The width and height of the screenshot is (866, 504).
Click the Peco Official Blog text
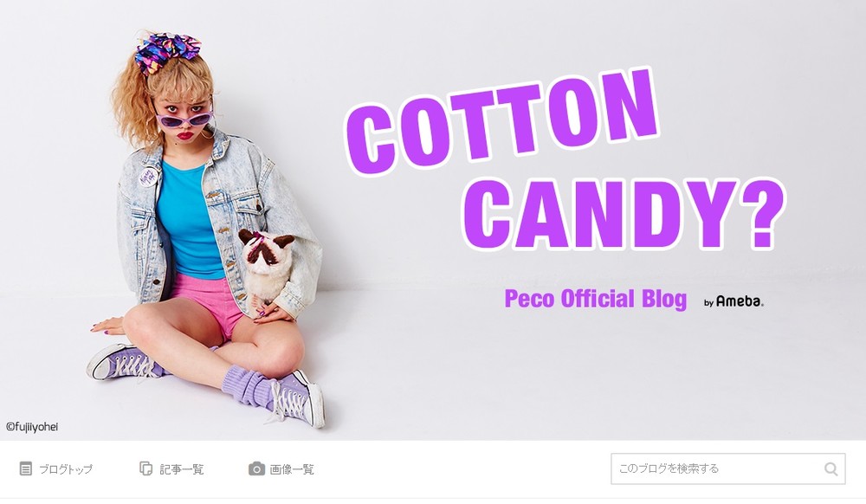pos(596,299)
